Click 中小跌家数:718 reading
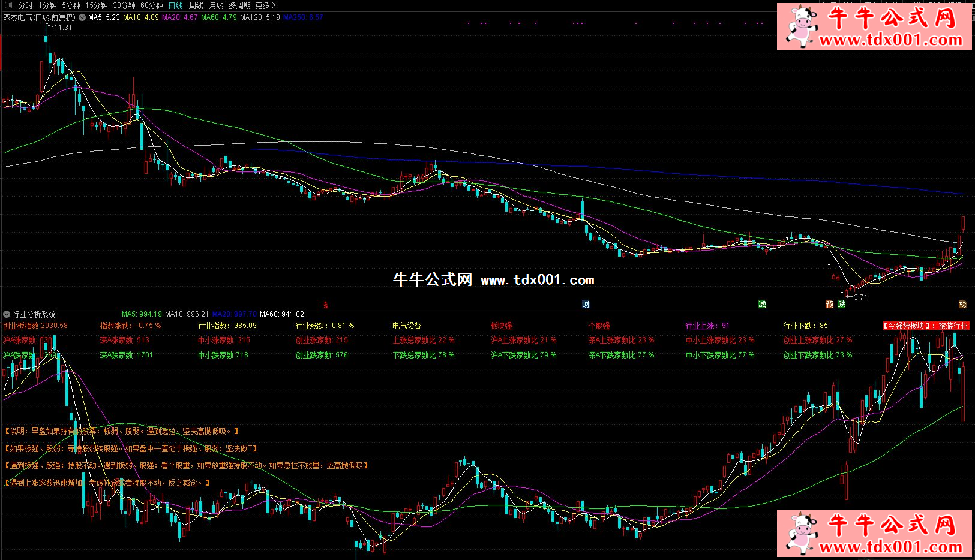Screen dimensions: 975x560 tap(223, 355)
